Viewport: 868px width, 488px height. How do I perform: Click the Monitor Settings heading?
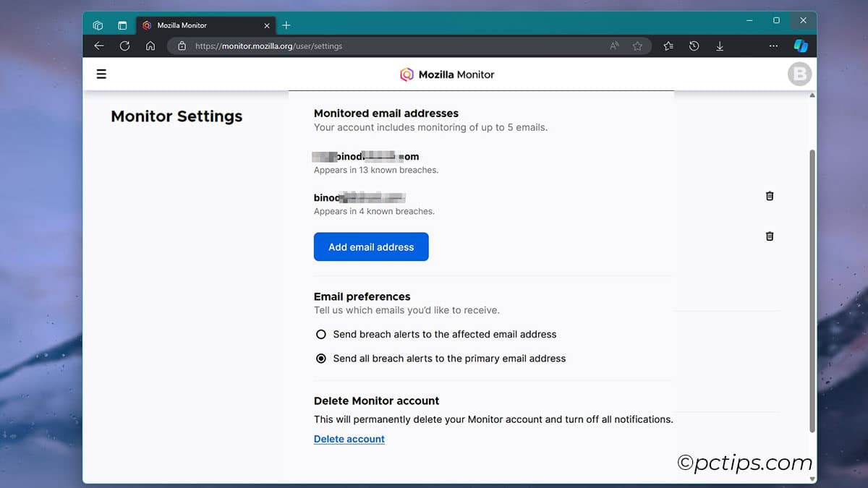click(176, 116)
